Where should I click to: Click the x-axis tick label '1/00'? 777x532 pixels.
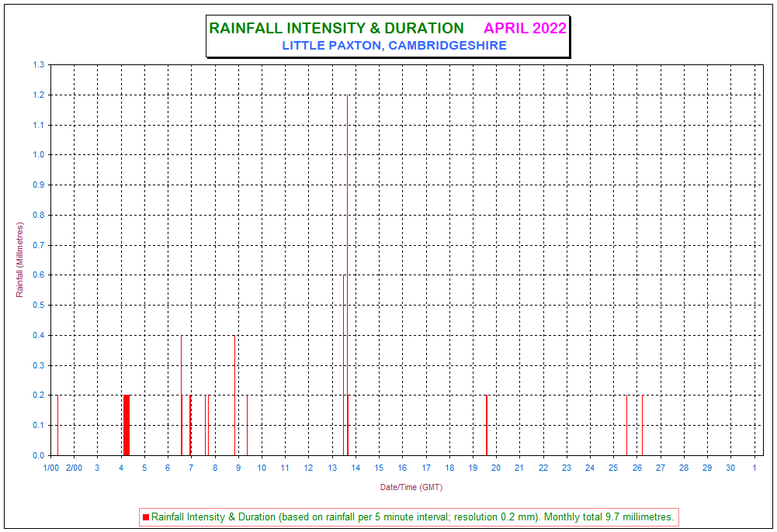[x=51, y=468]
